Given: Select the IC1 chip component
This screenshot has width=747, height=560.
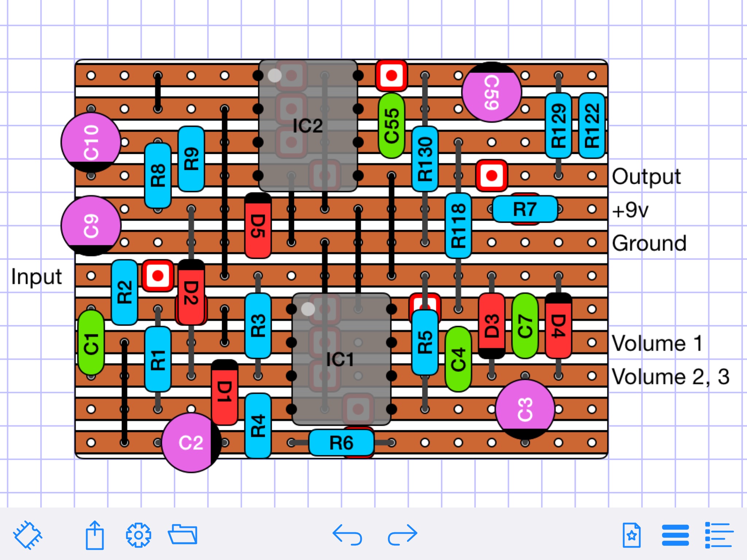Looking at the screenshot, I should click(x=341, y=359).
